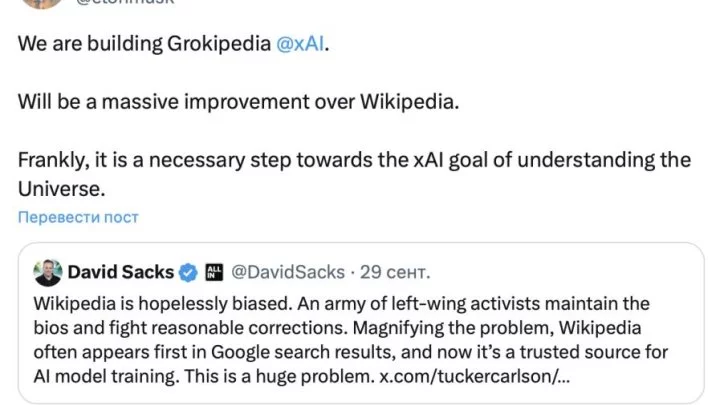
Task: Click the blue verified badge beside David Sacks
Action: tap(189, 272)
